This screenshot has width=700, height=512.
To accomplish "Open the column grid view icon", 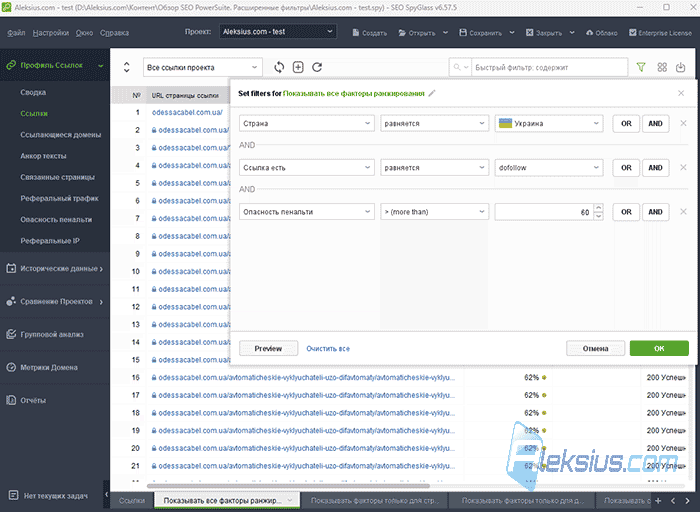I will pyautogui.click(x=662, y=67).
